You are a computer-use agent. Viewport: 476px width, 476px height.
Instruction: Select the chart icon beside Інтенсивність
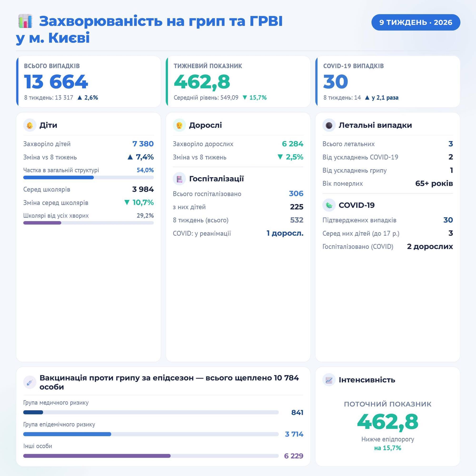[x=329, y=380]
